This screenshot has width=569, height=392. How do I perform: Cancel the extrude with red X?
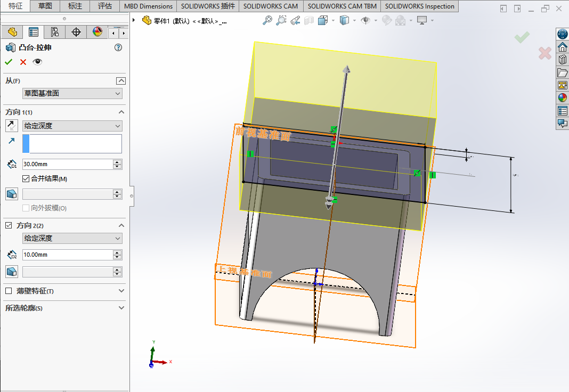(x=23, y=62)
